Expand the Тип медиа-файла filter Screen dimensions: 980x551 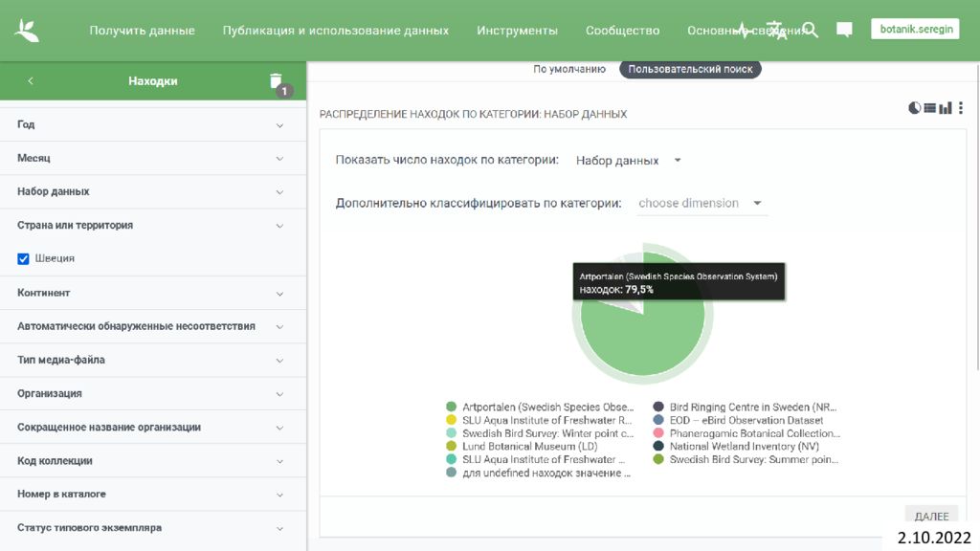153,361
